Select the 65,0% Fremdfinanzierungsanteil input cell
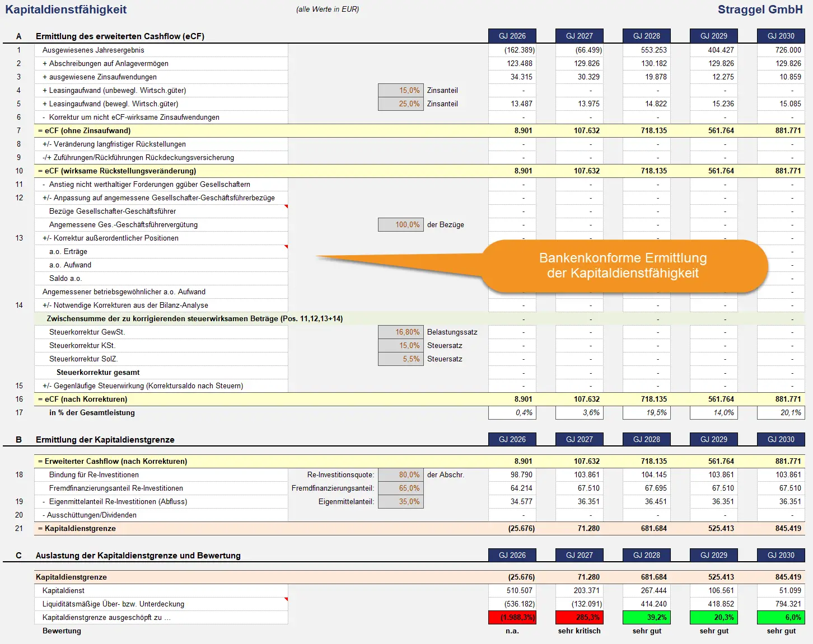This screenshot has width=813, height=644. pos(401,488)
